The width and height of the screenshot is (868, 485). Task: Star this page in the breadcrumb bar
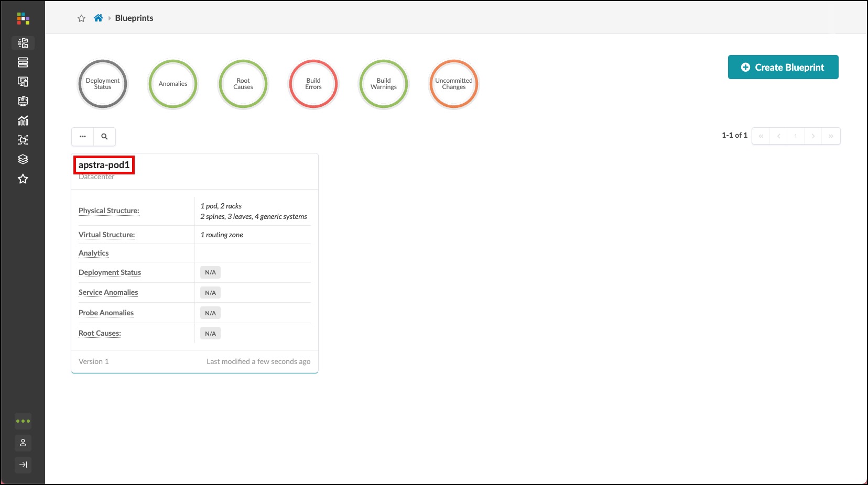(81, 18)
